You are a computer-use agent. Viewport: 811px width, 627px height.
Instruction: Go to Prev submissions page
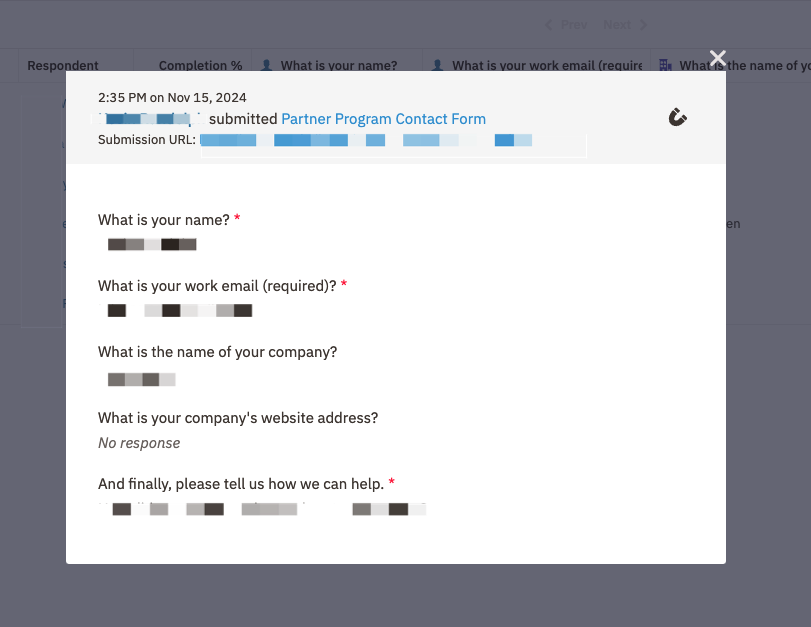tap(566, 25)
